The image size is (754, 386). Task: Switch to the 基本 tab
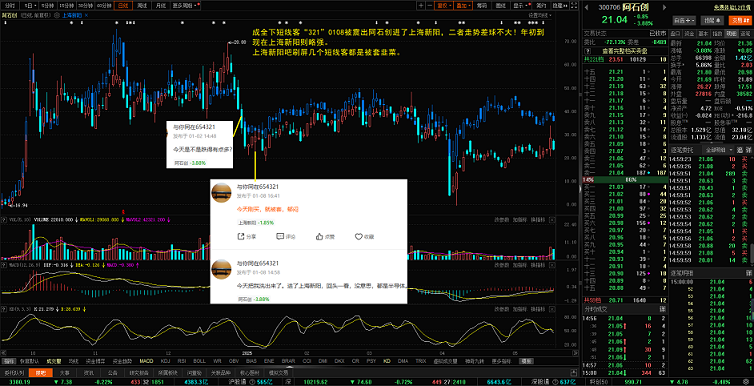(x=703, y=34)
